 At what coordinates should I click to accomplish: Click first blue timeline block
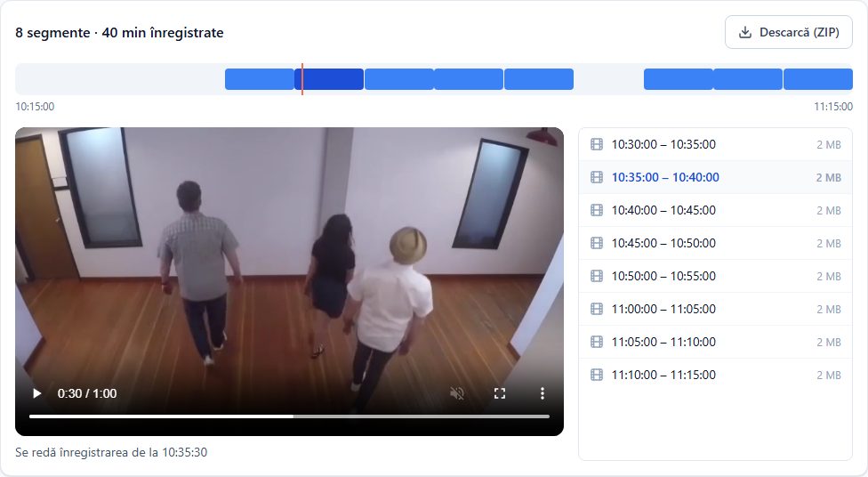(x=259, y=79)
